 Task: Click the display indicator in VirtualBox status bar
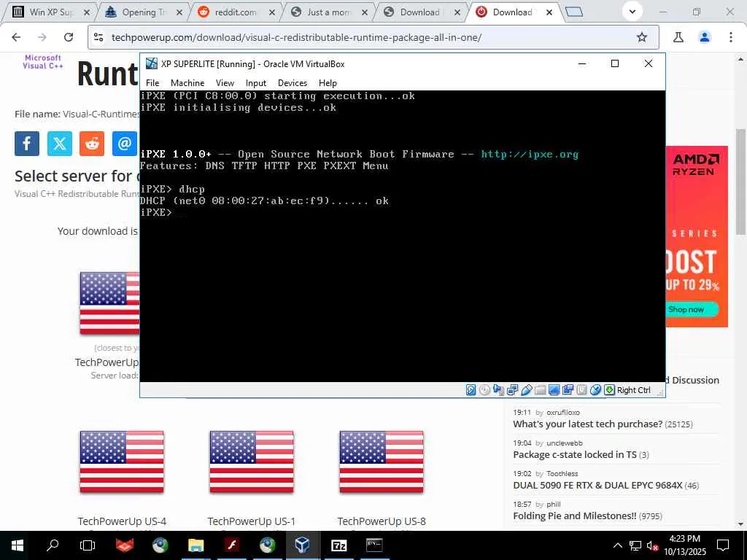[554, 390]
